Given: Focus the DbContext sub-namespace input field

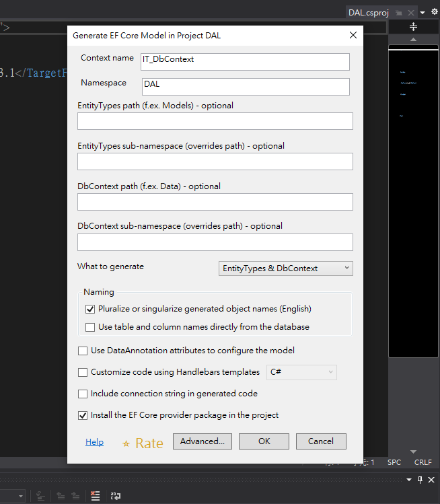Looking at the screenshot, I should click(x=215, y=242).
